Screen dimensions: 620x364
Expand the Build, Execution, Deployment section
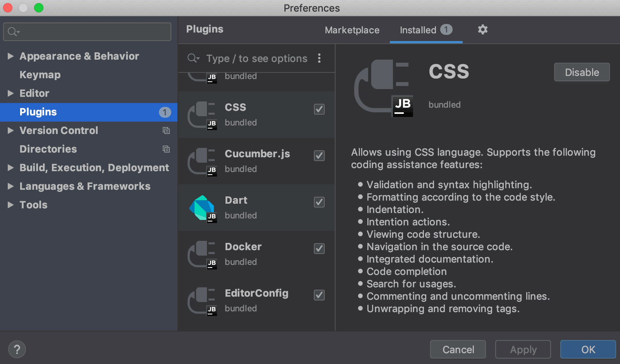pos(10,168)
